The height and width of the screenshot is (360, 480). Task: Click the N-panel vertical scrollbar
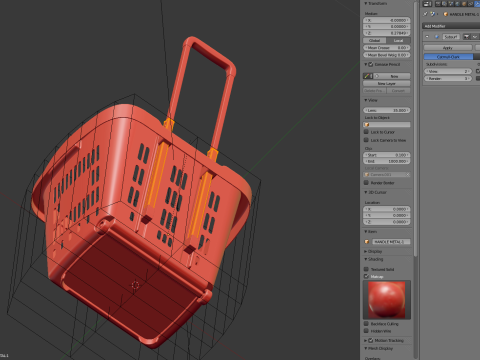415,130
